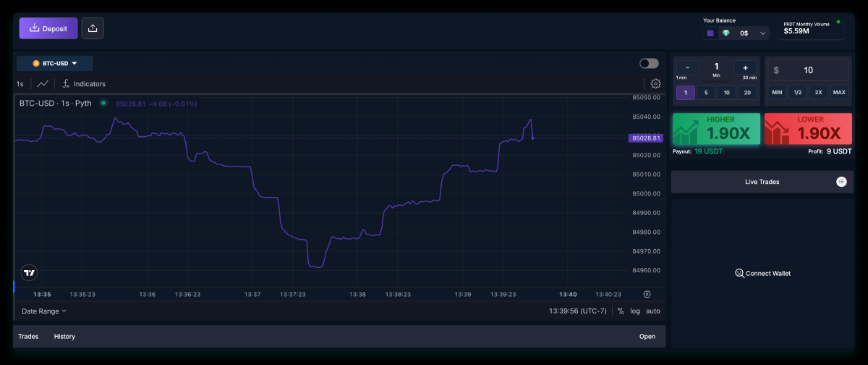Click the share/upload icon beside Deposit
Viewport: 868px width, 365px height.
[x=93, y=28]
